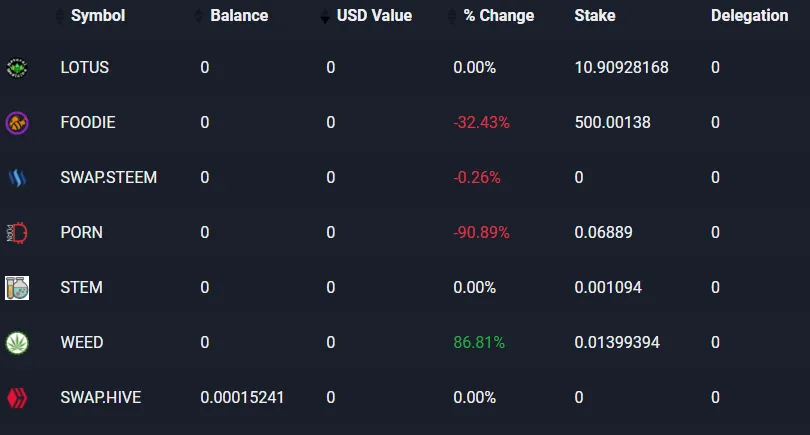Sort table by Symbol column
Image resolution: width=810 pixels, height=435 pixels.
98,15
